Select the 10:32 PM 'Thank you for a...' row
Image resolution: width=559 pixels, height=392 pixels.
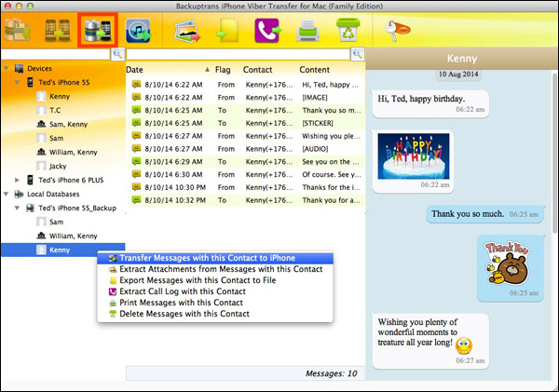point(246,200)
